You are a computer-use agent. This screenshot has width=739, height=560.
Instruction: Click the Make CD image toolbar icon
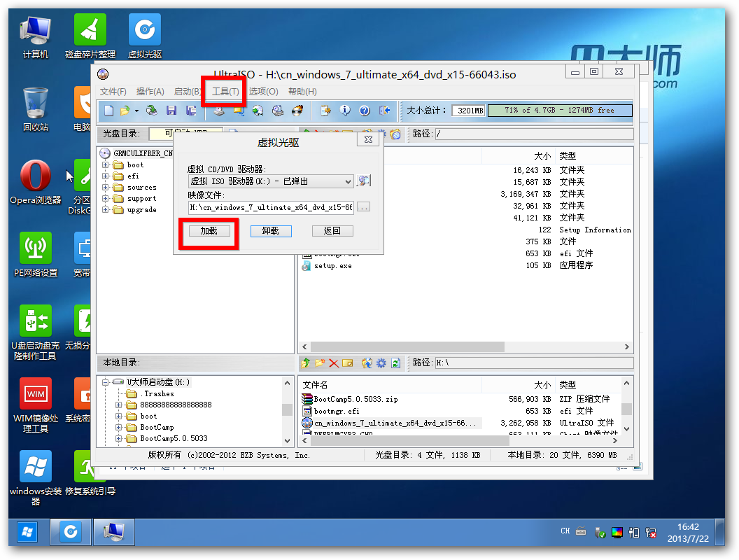[218, 111]
